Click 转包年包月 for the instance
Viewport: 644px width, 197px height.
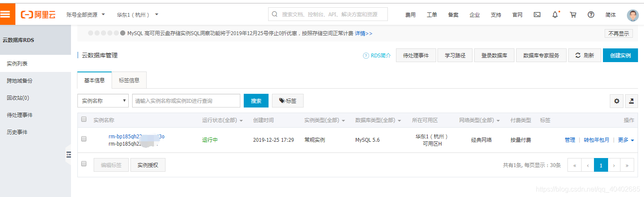597,140
